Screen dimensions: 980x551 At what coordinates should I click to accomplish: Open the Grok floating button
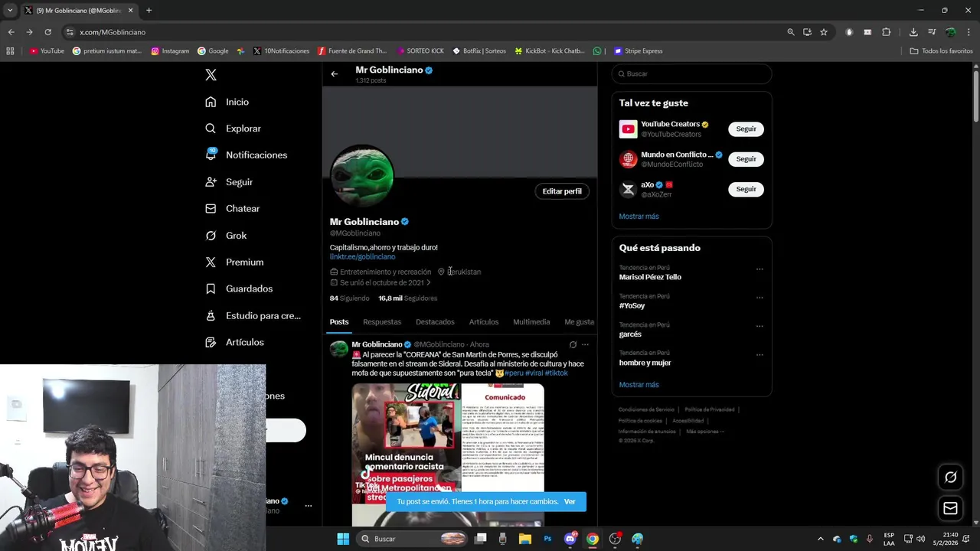950,477
